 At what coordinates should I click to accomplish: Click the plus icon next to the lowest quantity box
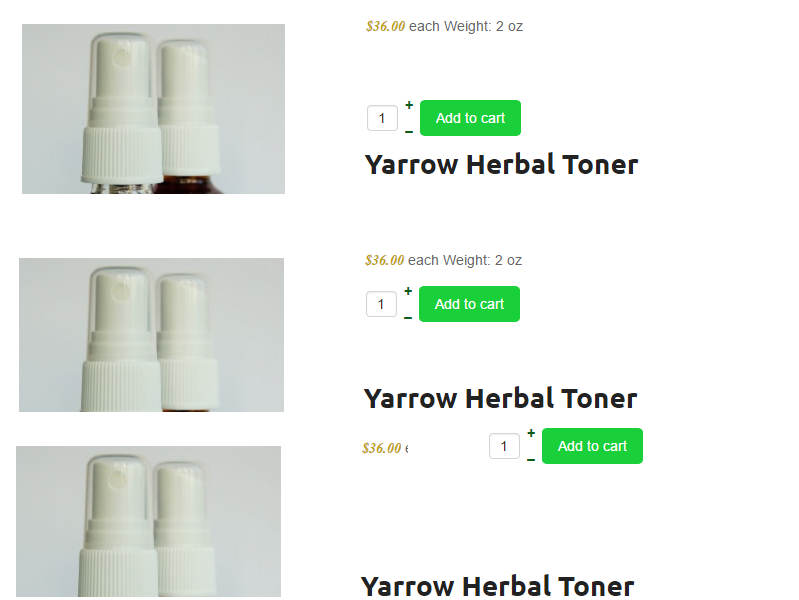click(x=531, y=433)
